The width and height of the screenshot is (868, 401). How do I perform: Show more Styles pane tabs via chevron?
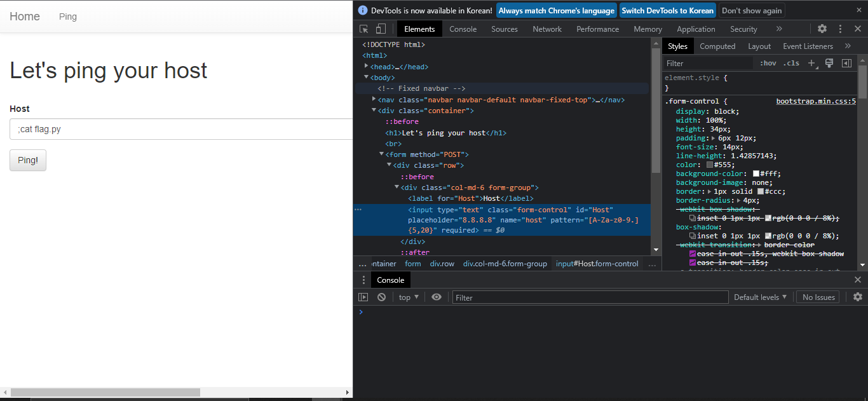(x=848, y=46)
